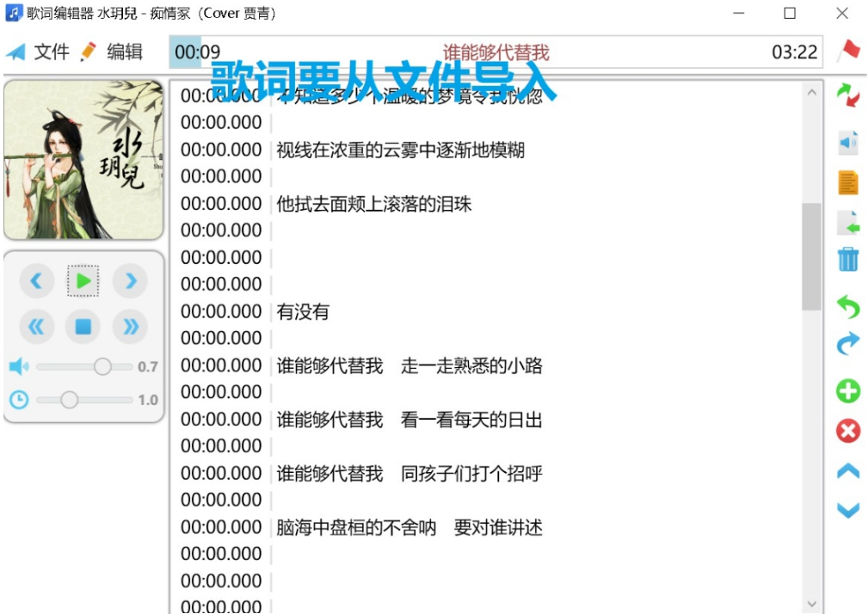Adjust the speed slider at 1.0

tap(69, 399)
